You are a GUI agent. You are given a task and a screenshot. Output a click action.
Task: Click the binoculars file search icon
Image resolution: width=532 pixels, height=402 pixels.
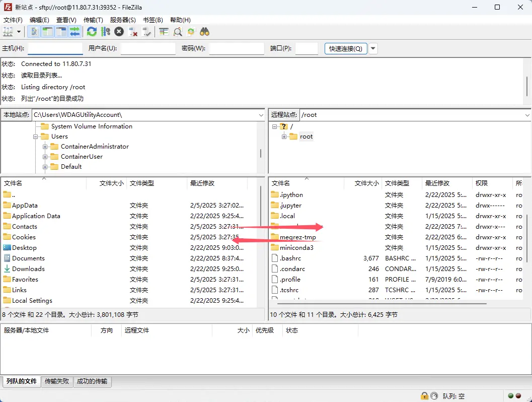point(204,32)
